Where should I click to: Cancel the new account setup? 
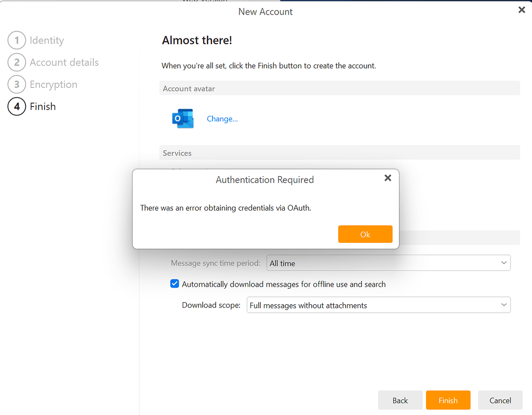[500, 400]
